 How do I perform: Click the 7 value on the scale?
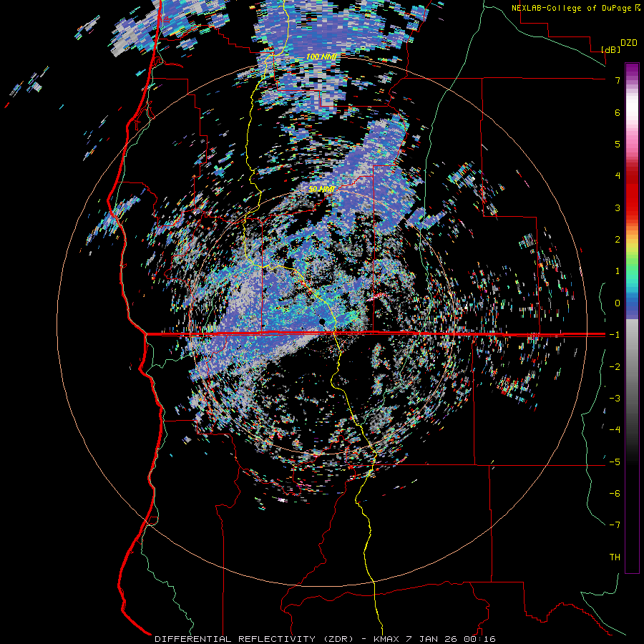click(618, 80)
